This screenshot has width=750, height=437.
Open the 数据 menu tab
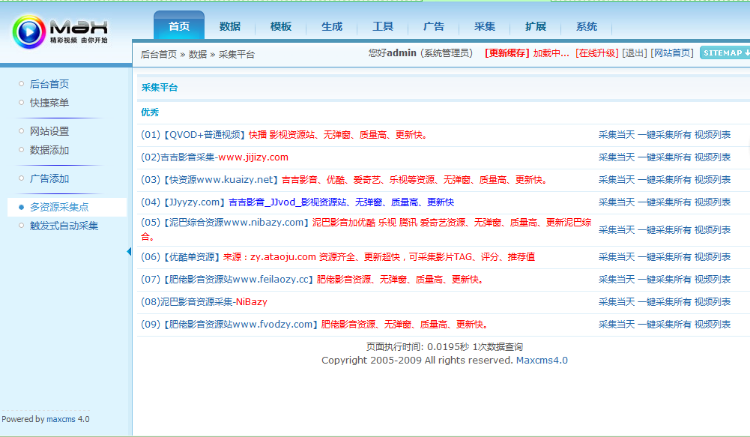[230, 27]
